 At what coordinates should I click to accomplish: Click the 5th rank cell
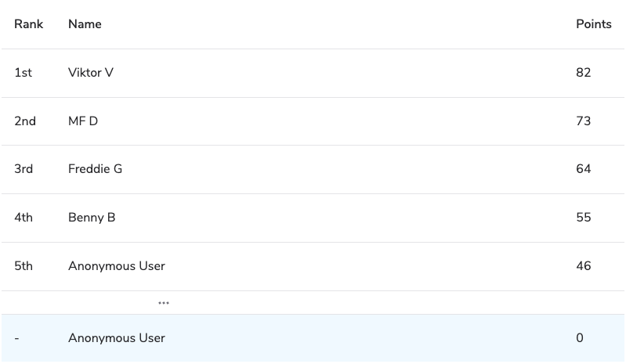click(x=24, y=266)
